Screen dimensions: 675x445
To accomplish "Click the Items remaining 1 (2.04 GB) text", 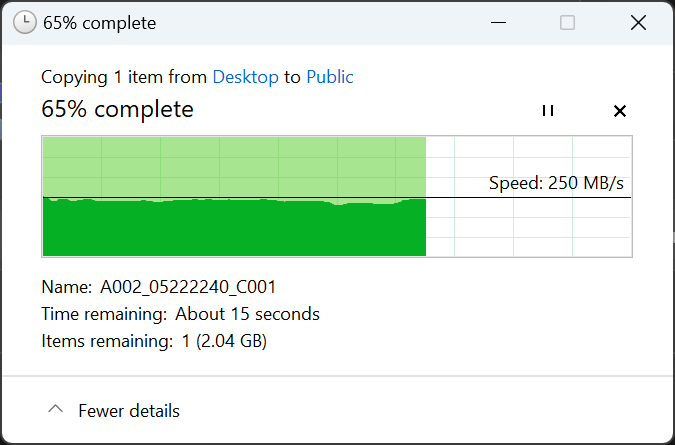I will click(x=154, y=341).
